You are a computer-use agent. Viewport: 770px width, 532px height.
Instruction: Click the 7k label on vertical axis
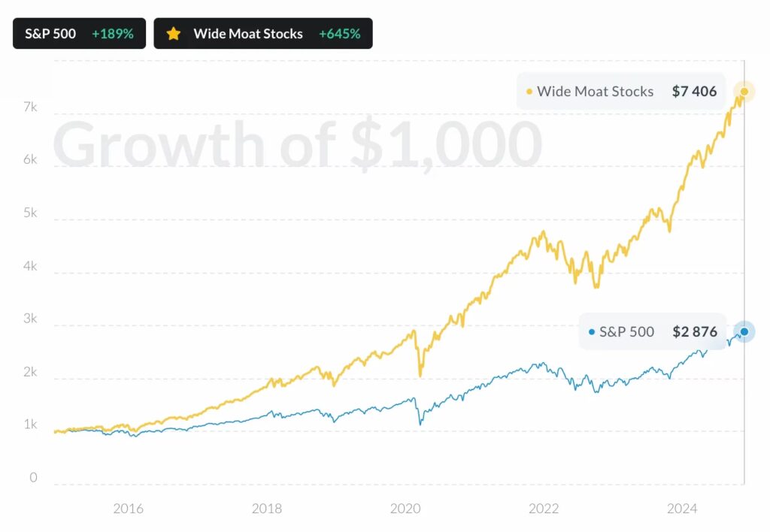(x=30, y=107)
